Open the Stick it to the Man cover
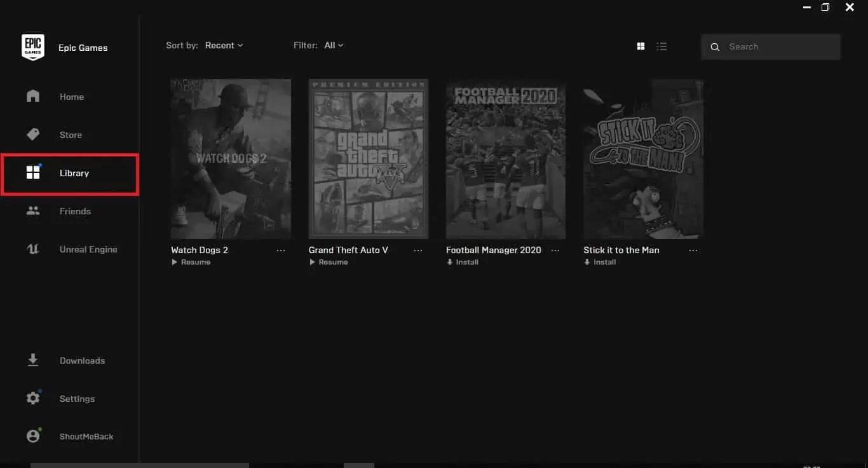Image resolution: width=868 pixels, height=468 pixels. point(643,159)
